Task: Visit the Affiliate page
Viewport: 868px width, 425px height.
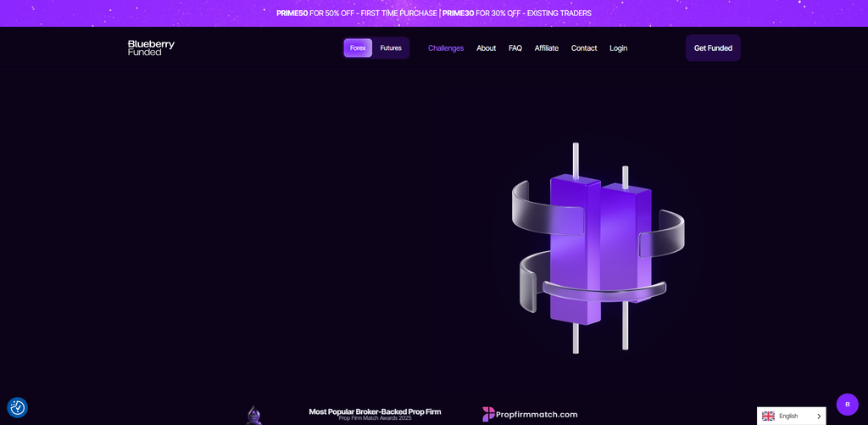Action: pos(547,48)
